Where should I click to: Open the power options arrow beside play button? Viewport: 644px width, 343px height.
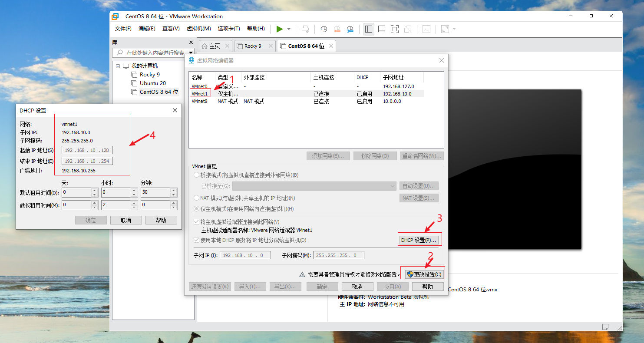click(x=289, y=29)
